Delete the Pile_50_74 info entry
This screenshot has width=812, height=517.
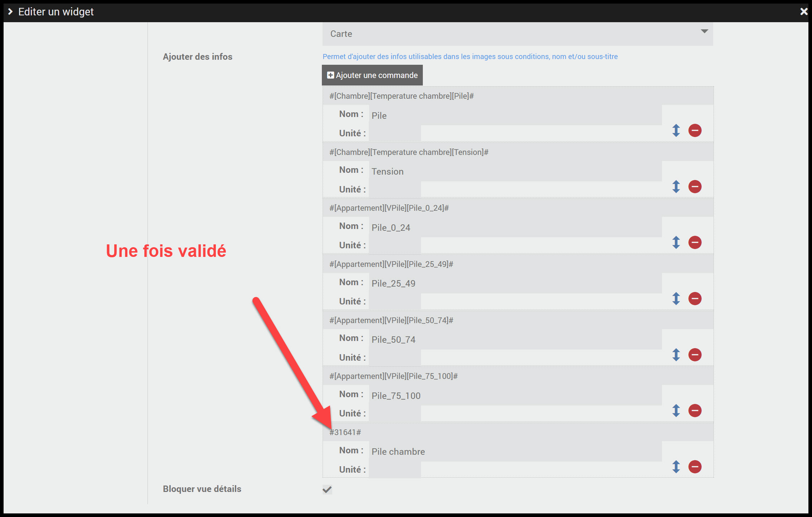(x=695, y=355)
